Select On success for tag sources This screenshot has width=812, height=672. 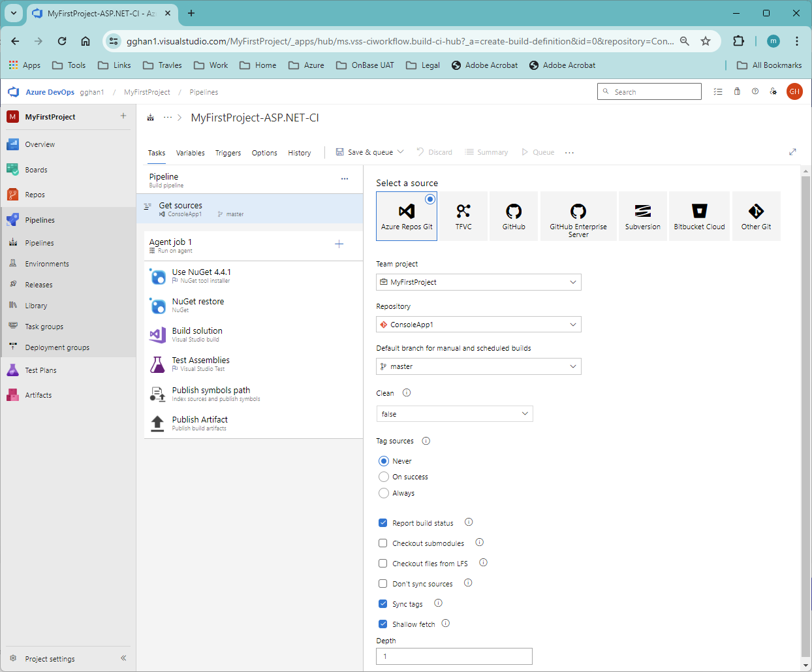384,477
